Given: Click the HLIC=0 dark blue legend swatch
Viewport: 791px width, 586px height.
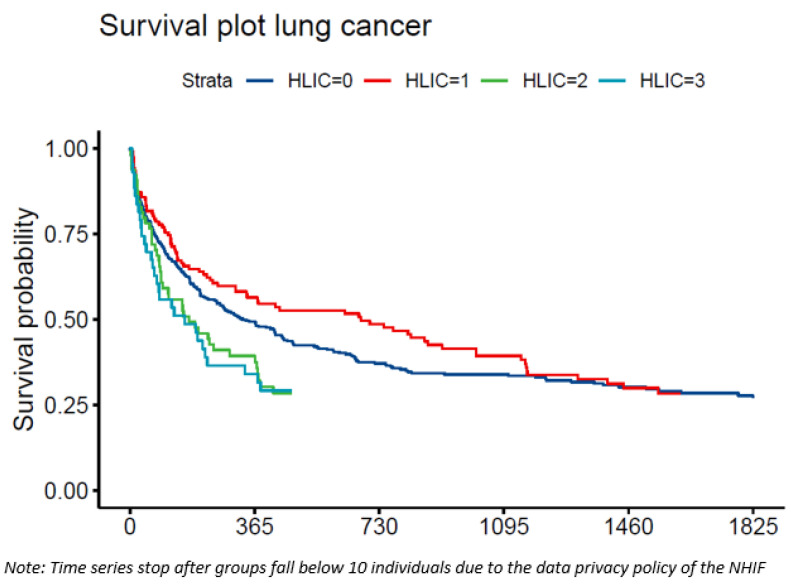Looking at the screenshot, I should tap(260, 81).
